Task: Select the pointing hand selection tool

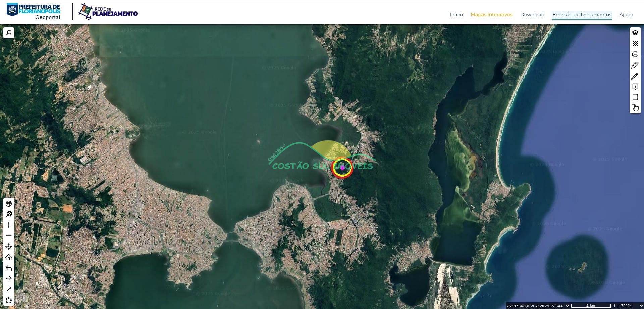Action: (x=635, y=108)
